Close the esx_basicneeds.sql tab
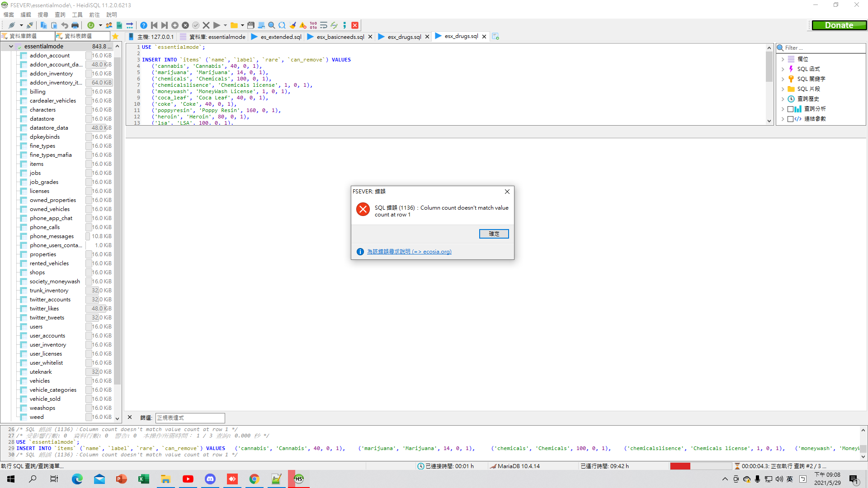Viewport: 868px width, 488px height. (370, 37)
